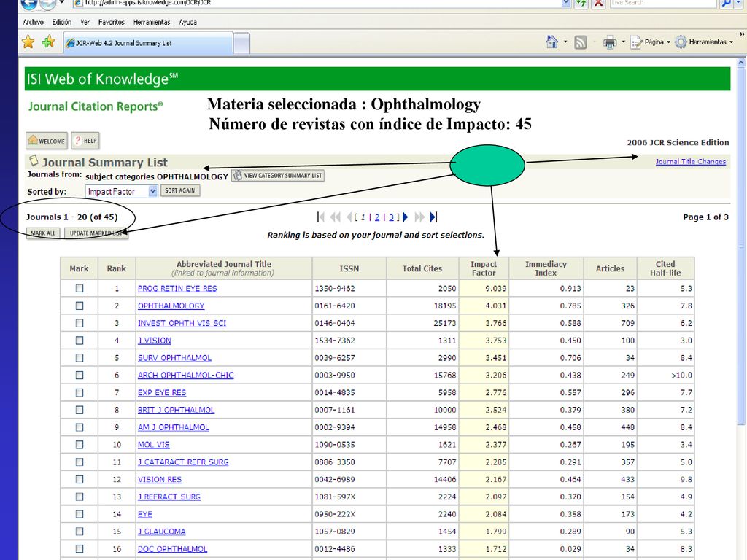747x560 pixels.
Task: Mark the SURV OPHTHALMOL checkbox
Action: point(80,357)
